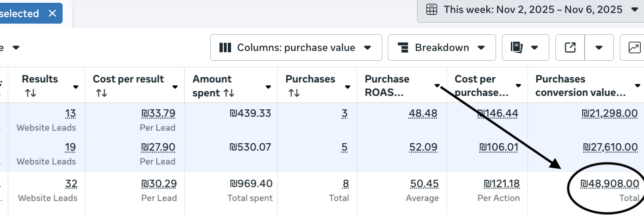Open the charts line graph icon
The height and width of the screenshot is (215, 644).
633,47
